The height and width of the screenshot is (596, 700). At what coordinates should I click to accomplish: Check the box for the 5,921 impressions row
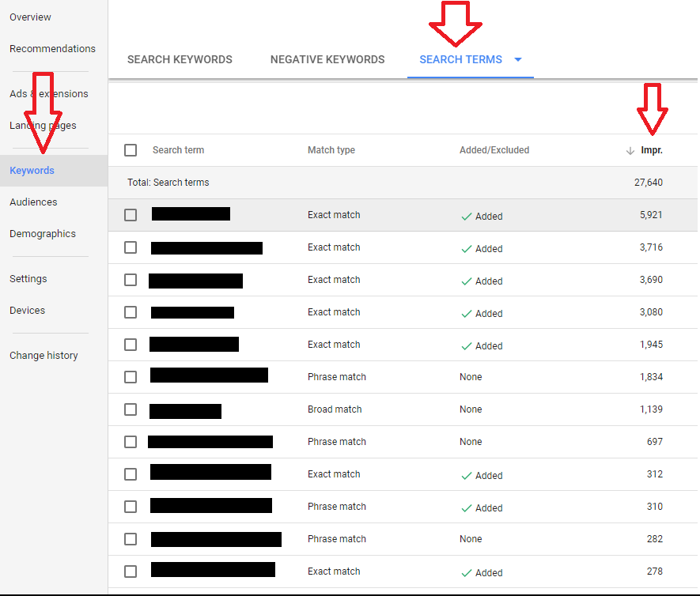coord(131,215)
